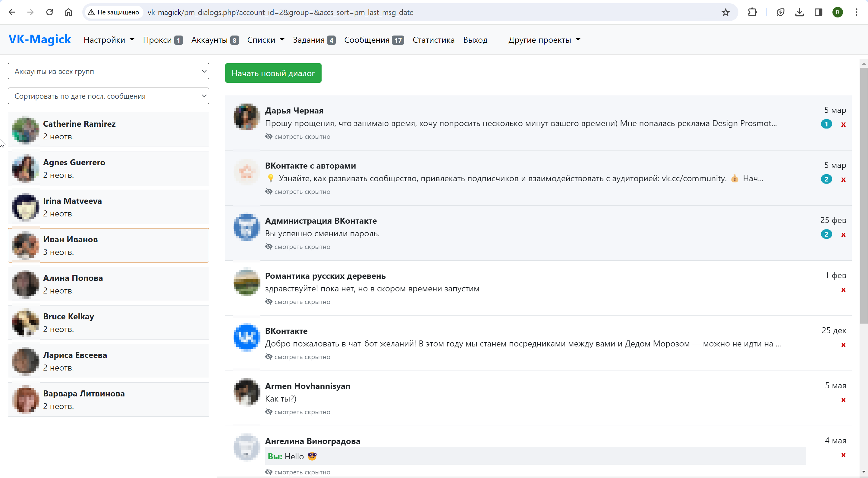Open the Аккаунты из всех групп dropdown
Viewport: 868px width, 478px height.
(108, 71)
